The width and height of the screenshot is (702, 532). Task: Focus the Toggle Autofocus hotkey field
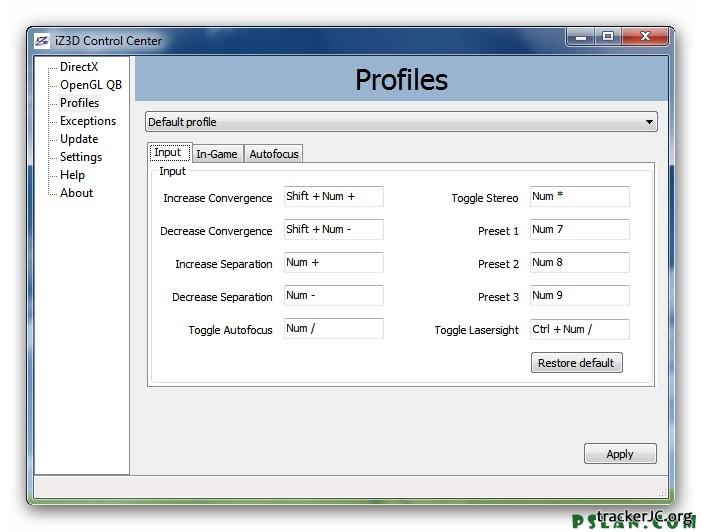pos(333,329)
